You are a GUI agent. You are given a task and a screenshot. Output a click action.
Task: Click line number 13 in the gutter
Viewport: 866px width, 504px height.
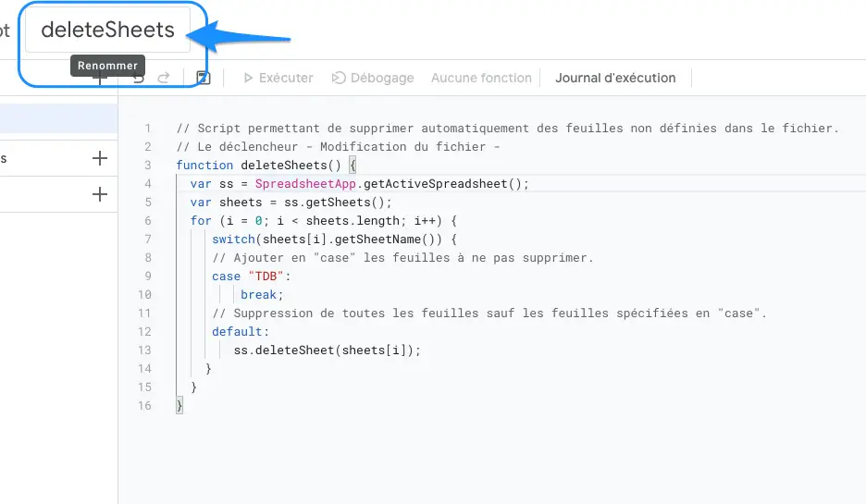144,350
